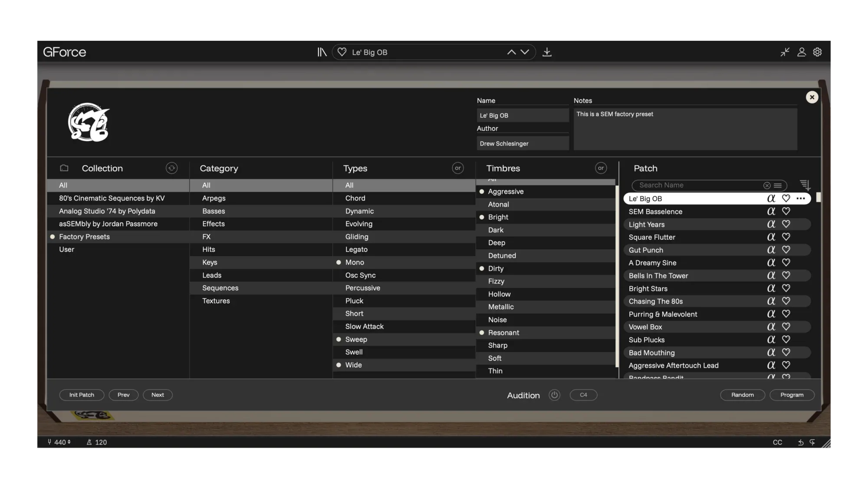Toggle the Types or/and filter mode
The width and height of the screenshot is (868, 489).
pos(458,168)
